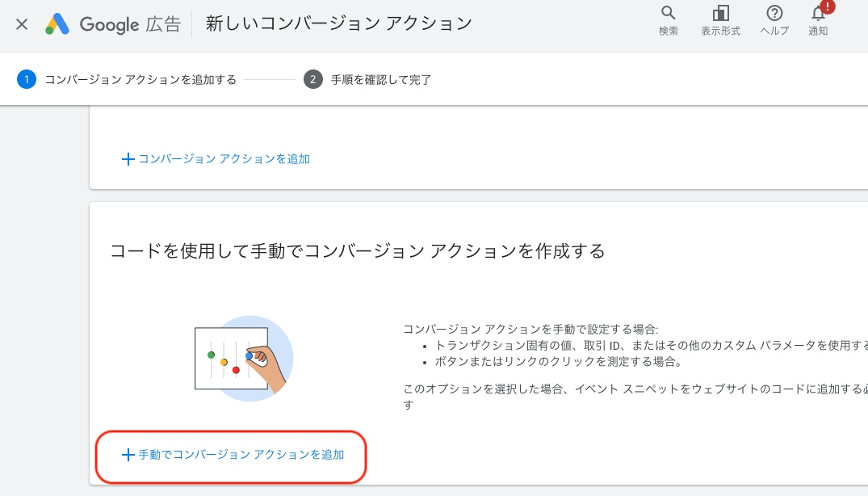Screen dimensions: 868x496
Task: Click 手動でコンバージョン アクションを追加 link
Action: click(241, 455)
